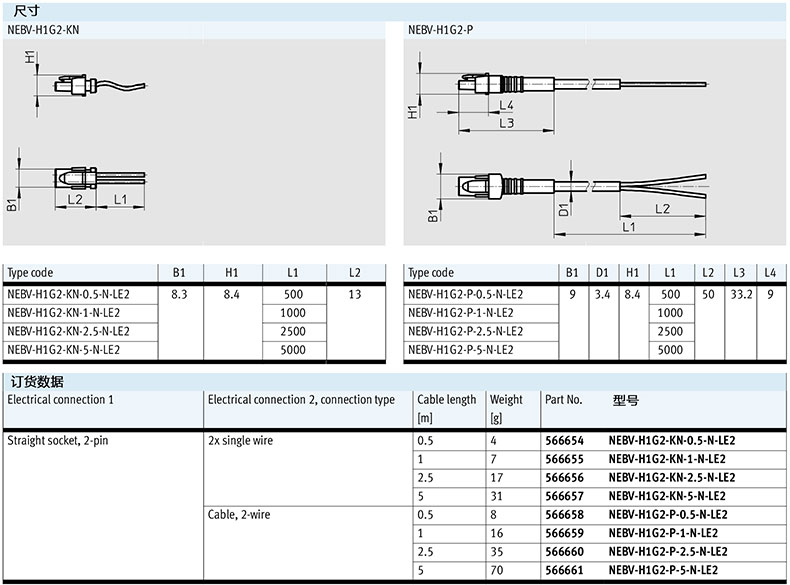The height and width of the screenshot is (585, 790).
Task: Click the 33.2 value in L3 column
Action: coord(741,295)
